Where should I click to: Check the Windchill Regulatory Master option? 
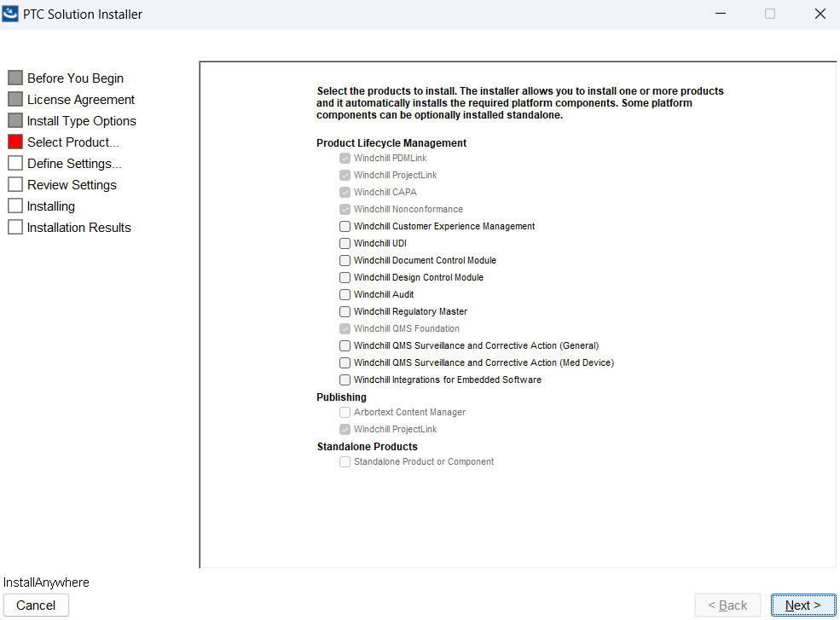pyautogui.click(x=345, y=312)
